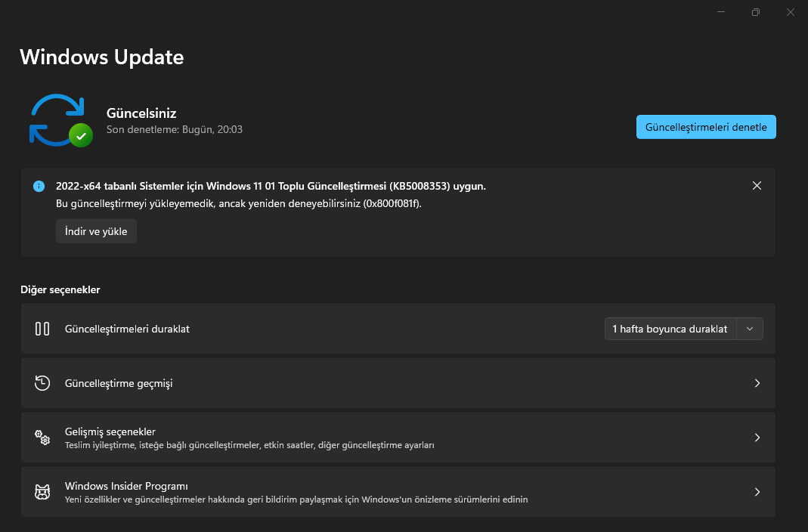The image size is (808, 532).
Task: Minimize the settings window
Action: click(x=721, y=12)
